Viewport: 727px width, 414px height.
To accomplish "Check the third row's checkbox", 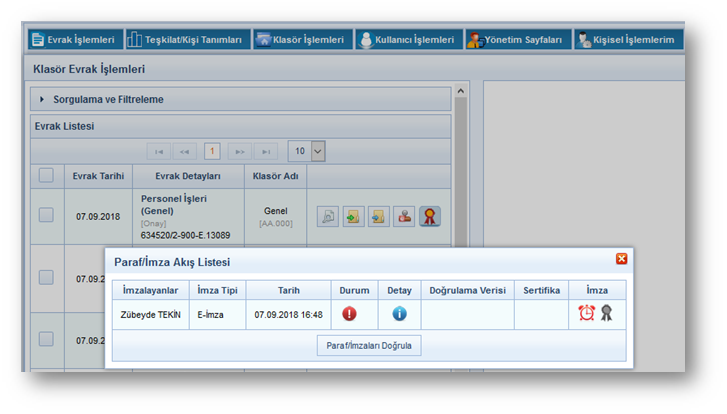I will tap(46, 339).
